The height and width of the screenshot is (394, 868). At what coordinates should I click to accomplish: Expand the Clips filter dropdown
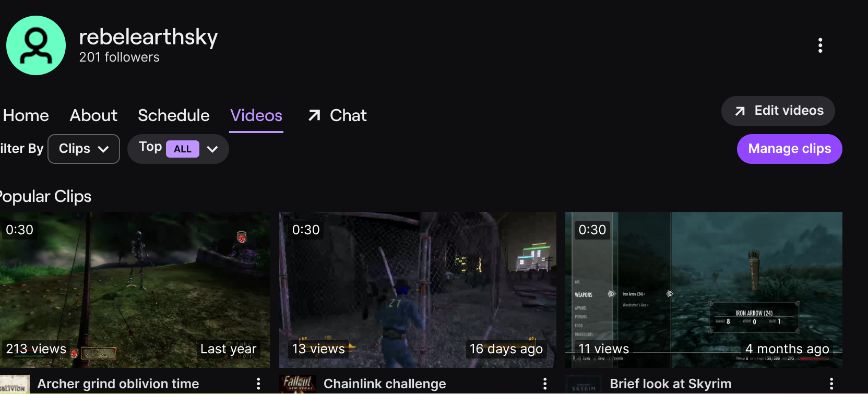(x=84, y=149)
